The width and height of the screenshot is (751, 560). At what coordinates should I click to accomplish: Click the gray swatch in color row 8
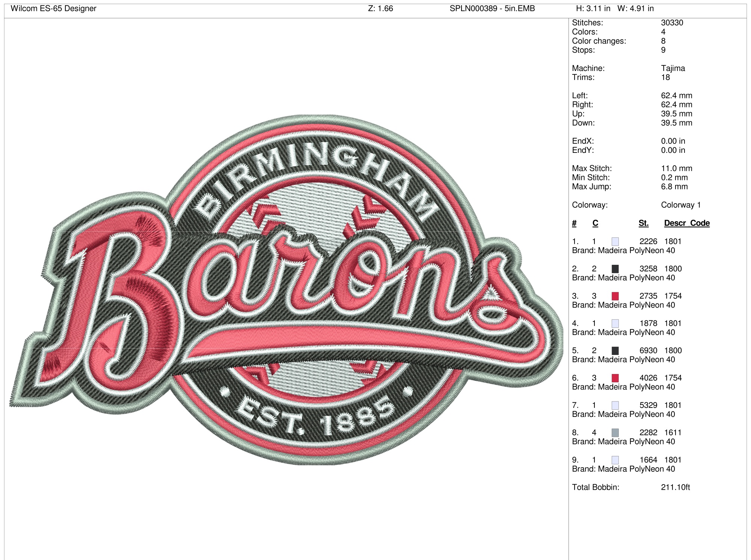pyautogui.click(x=615, y=433)
